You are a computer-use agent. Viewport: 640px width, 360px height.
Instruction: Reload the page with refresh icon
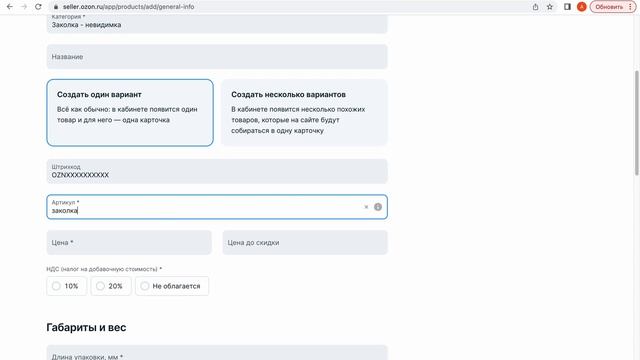pos(38,7)
